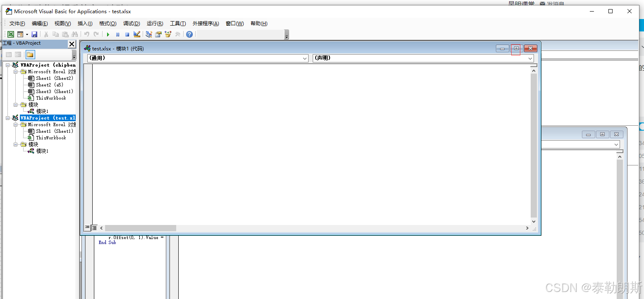Open the 工具(T) menu
644x299 pixels.
[x=178, y=24]
